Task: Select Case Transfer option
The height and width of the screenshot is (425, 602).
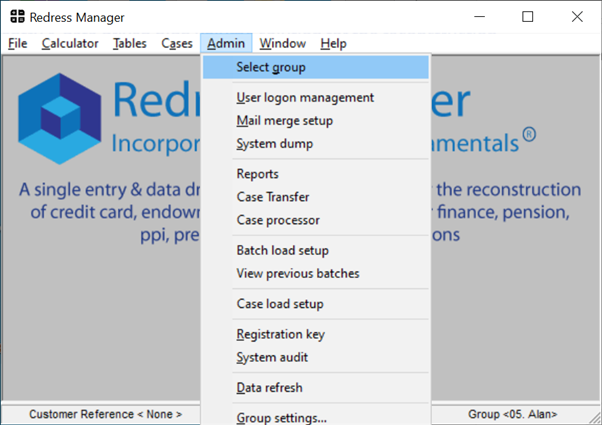Action: tap(316, 197)
